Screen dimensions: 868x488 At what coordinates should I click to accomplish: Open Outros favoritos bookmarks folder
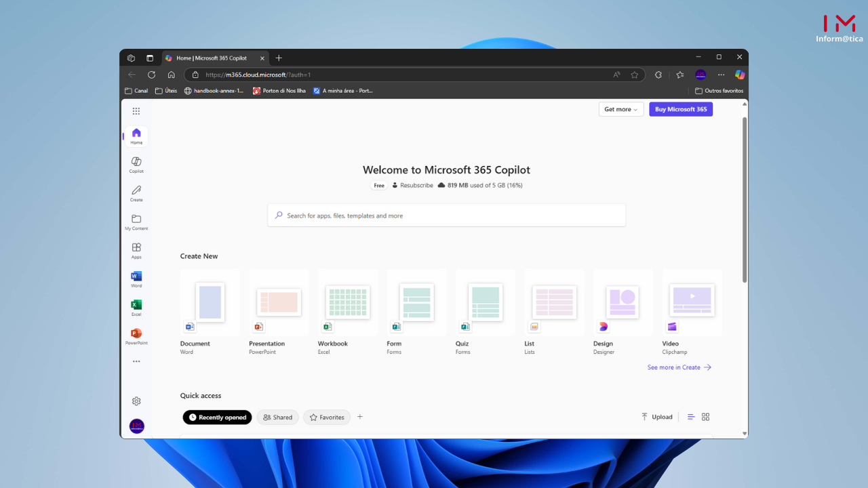[719, 91]
